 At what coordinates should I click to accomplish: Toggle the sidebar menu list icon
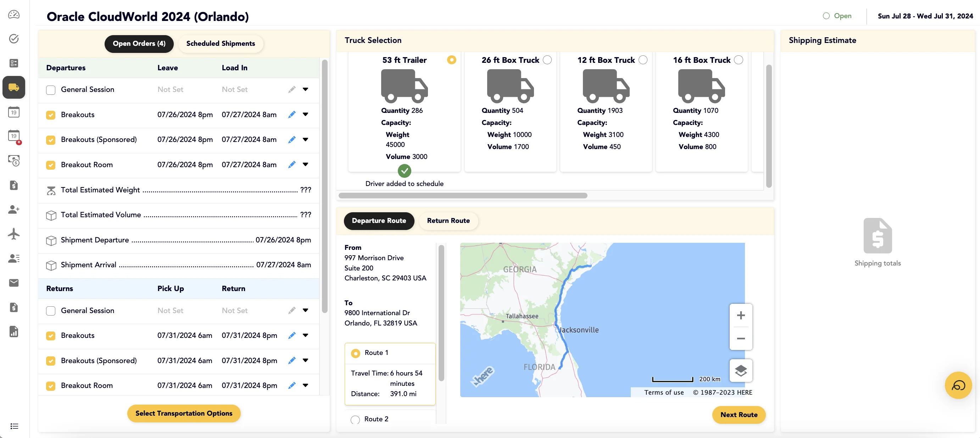(x=14, y=426)
